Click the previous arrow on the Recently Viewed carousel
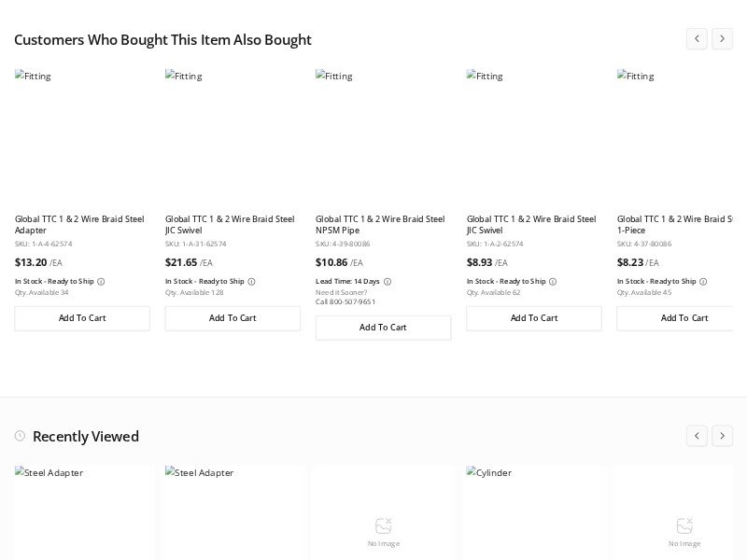The image size is (747, 560). pos(697,436)
